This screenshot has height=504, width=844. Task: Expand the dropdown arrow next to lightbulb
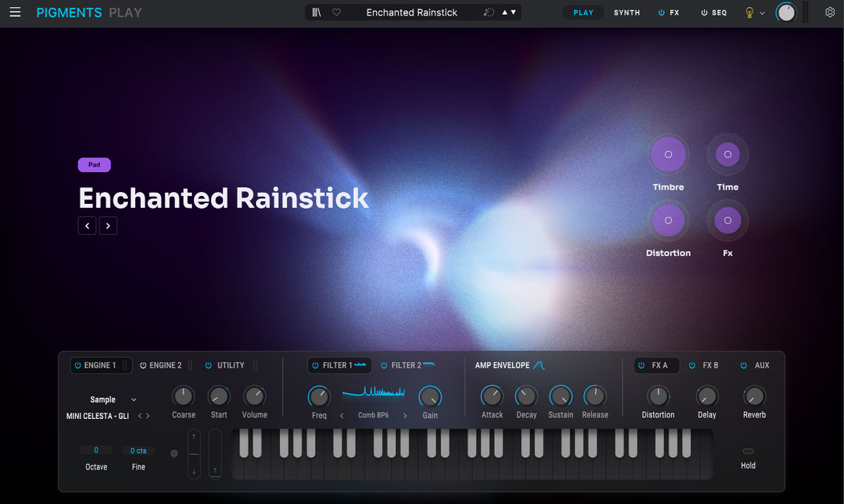coord(762,13)
